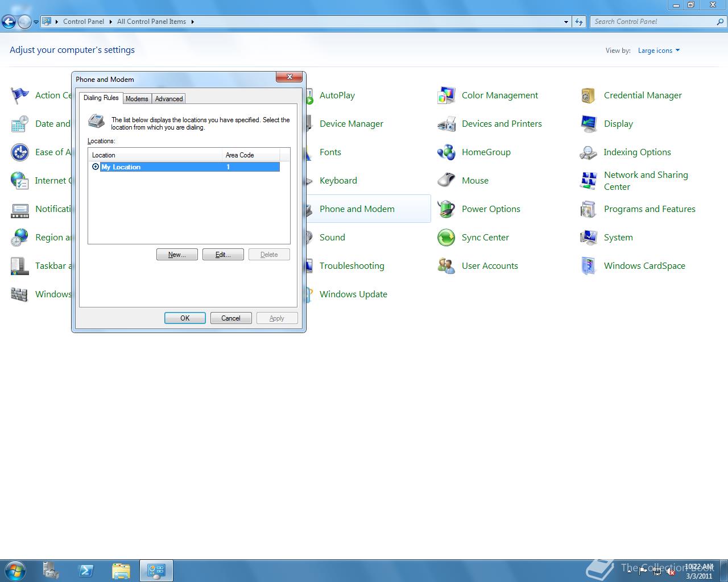Switch to the Modems tab

[137, 99]
